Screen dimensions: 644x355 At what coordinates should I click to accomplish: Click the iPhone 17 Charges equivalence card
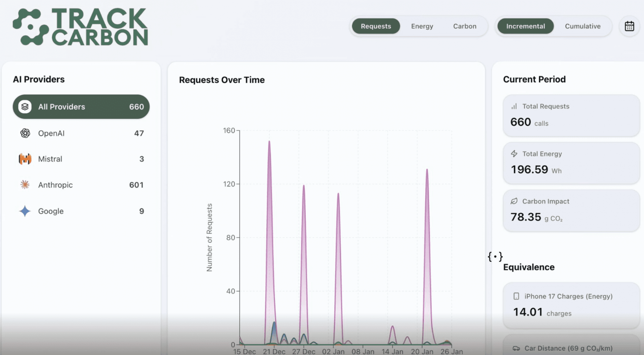tap(571, 305)
